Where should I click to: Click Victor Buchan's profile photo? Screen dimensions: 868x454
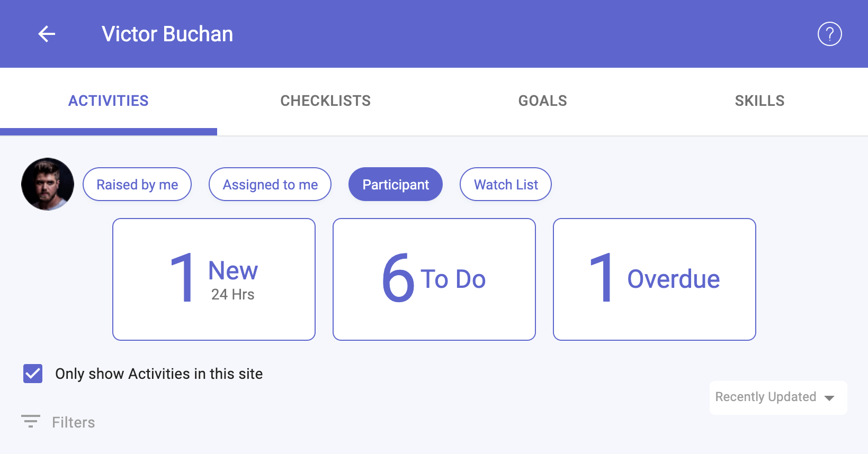(x=48, y=184)
